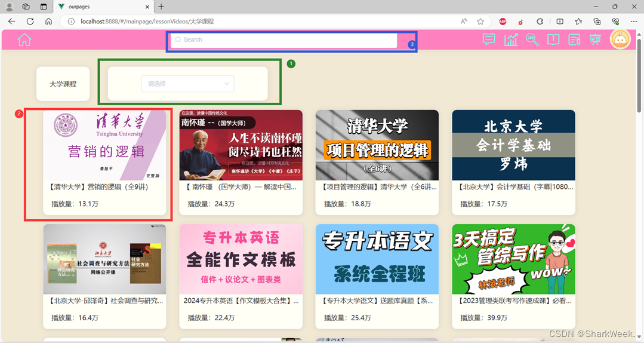This screenshot has height=343, width=644.
Task: Open the statistics chart icon
Action: click(511, 39)
